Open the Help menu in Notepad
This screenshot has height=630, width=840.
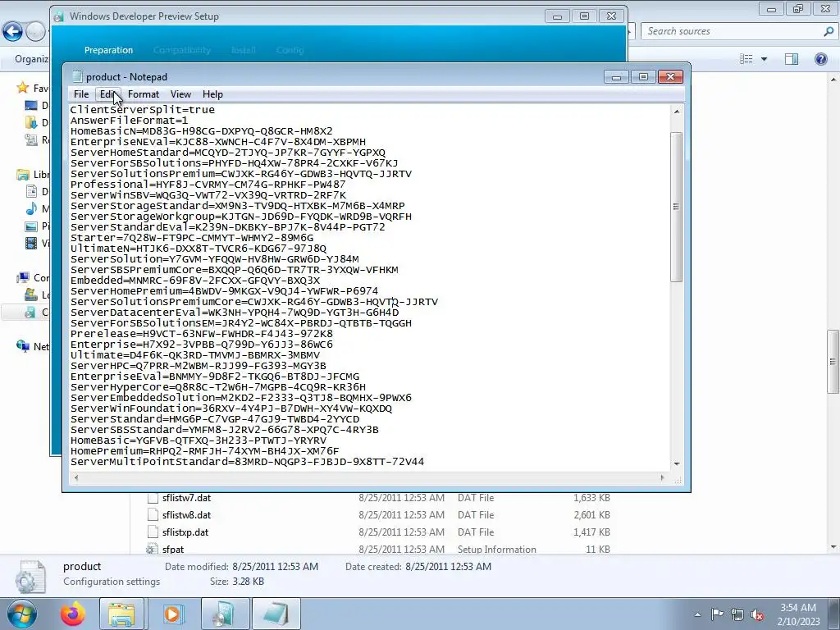(212, 94)
